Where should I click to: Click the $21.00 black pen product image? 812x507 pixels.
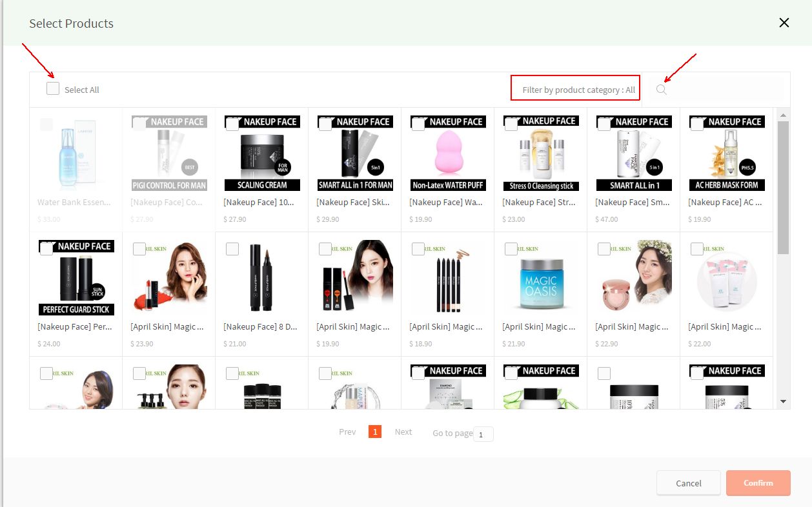point(262,278)
